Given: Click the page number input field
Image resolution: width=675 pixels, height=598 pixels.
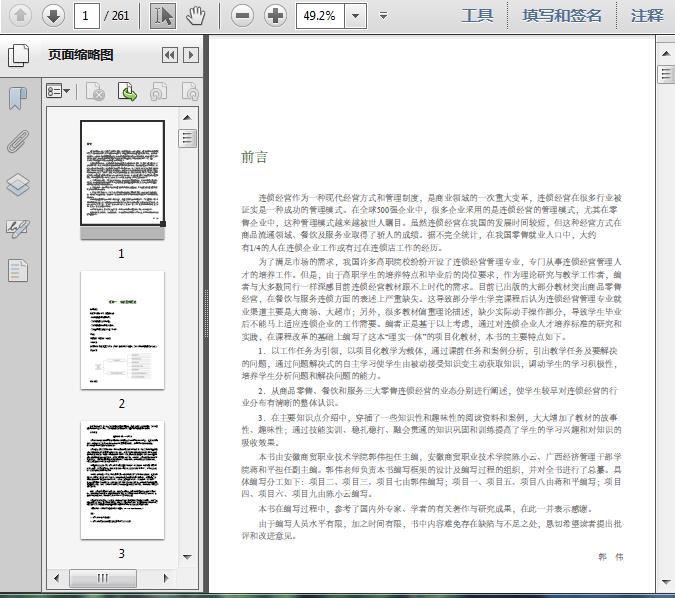Looking at the screenshot, I should point(87,16).
